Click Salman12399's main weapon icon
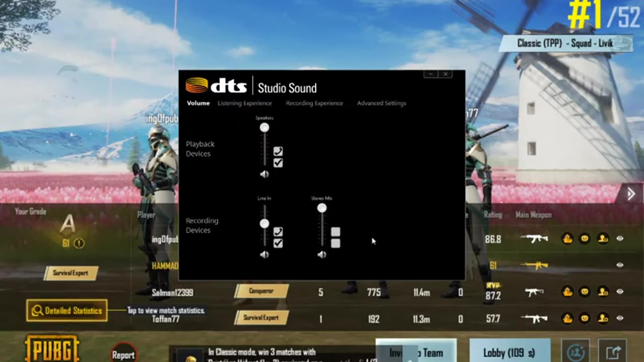Viewport: 644px width, 362px height. pyautogui.click(x=534, y=292)
